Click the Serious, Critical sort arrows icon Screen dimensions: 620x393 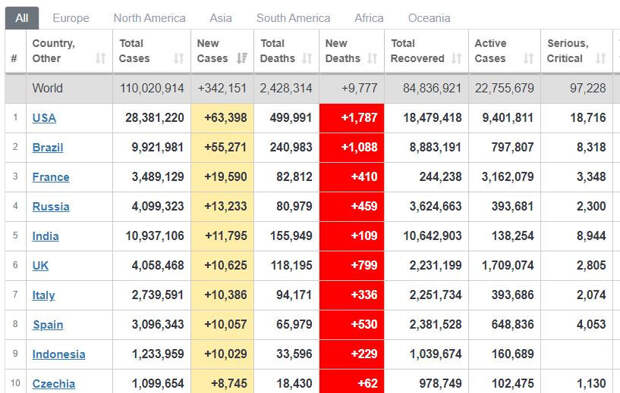(x=601, y=59)
